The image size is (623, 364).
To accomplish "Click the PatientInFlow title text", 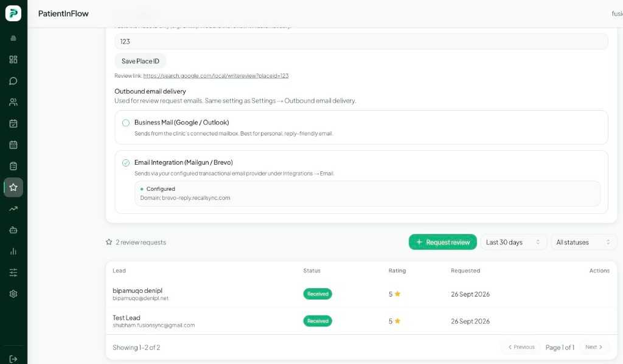I will click(63, 13).
